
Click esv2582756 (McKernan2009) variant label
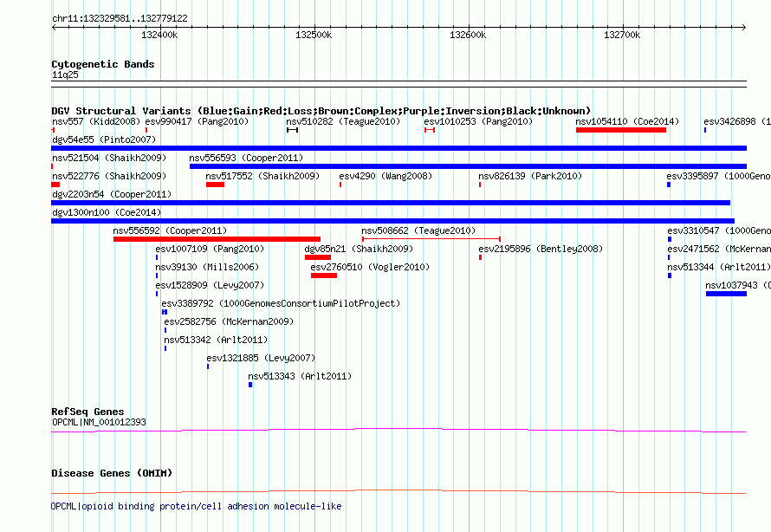(x=229, y=321)
